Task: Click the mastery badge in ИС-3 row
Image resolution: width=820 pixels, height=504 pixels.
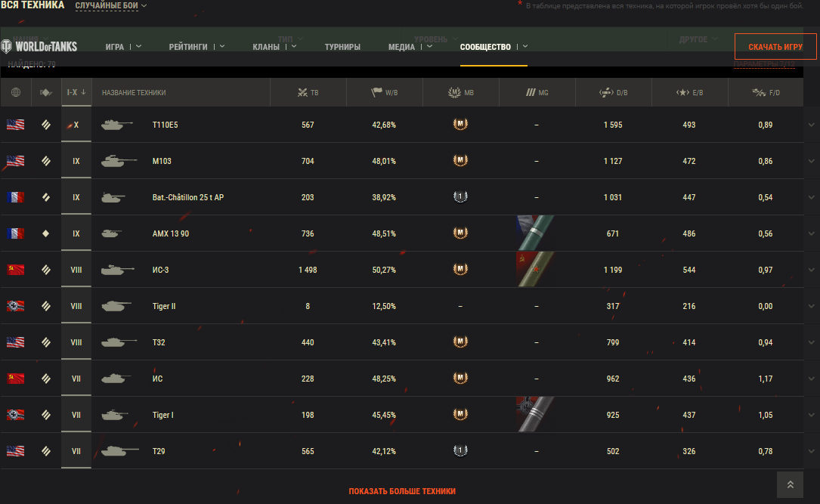Action: [460, 269]
